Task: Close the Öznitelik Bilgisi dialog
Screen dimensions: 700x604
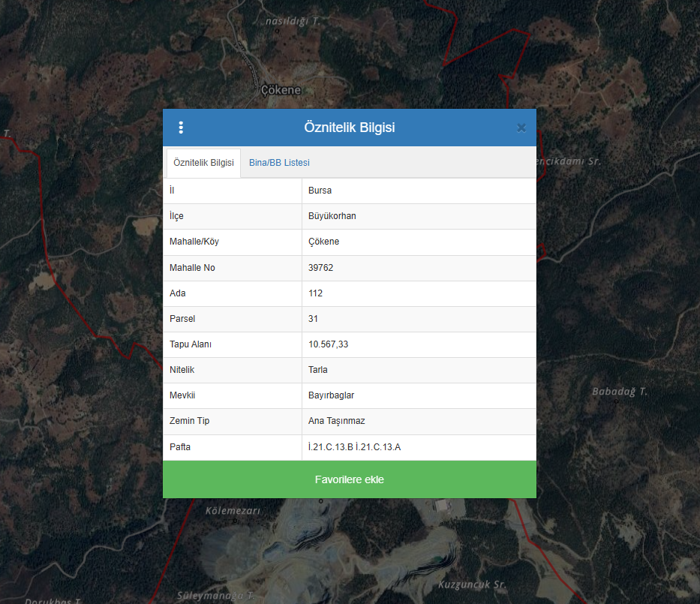Action: click(521, 128)
